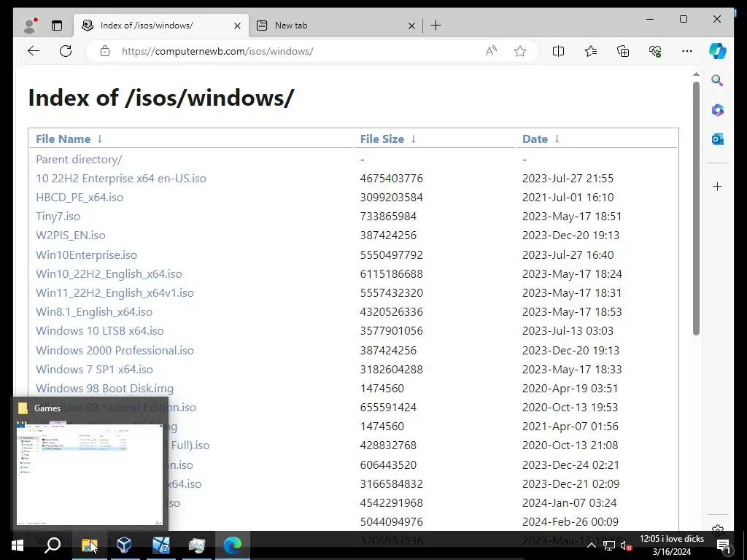747x560 pixels.
Task: Refresh the current page
Action: click(66, 51)
